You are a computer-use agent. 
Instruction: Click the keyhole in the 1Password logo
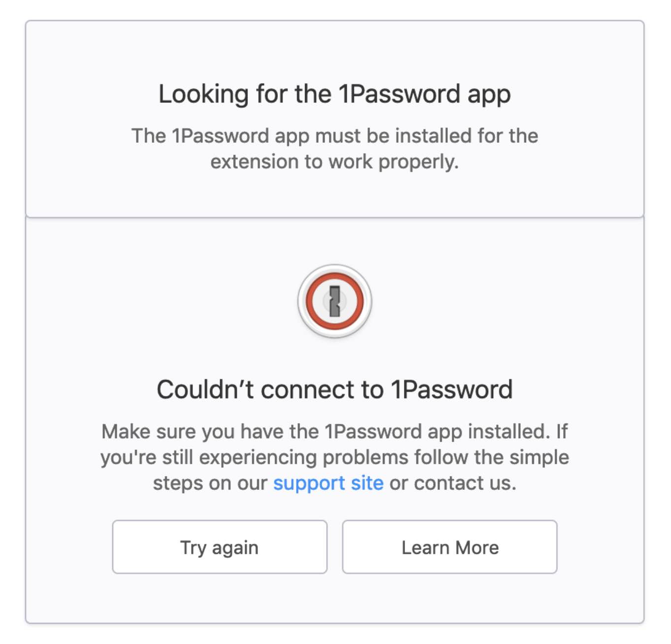[335, 301]
